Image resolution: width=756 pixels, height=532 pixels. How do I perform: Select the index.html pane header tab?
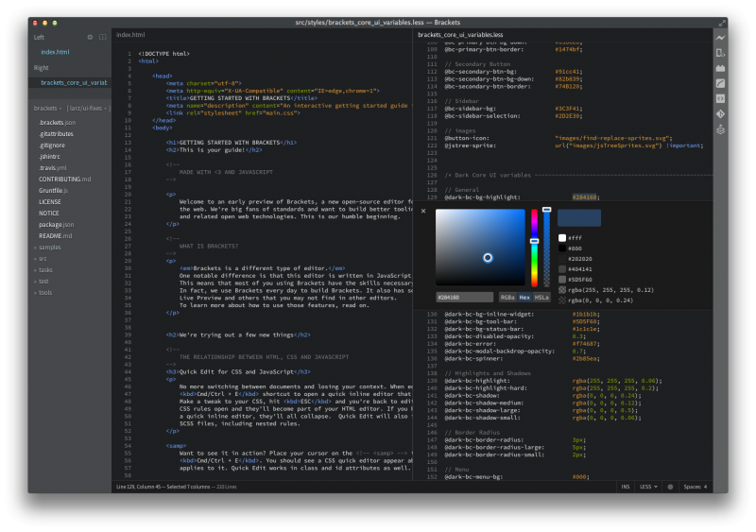pyautogui.click(x=130, y=35)
